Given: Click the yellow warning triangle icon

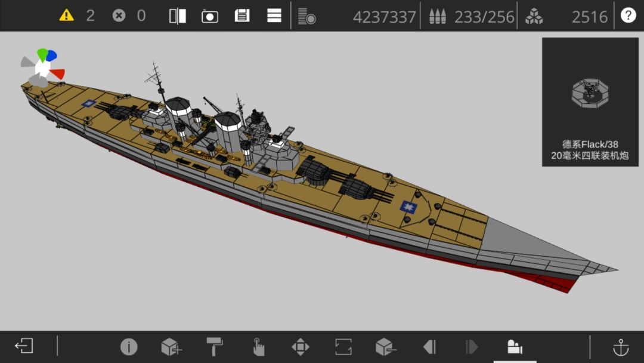Looking at the screenshot, I should point(67,16).
